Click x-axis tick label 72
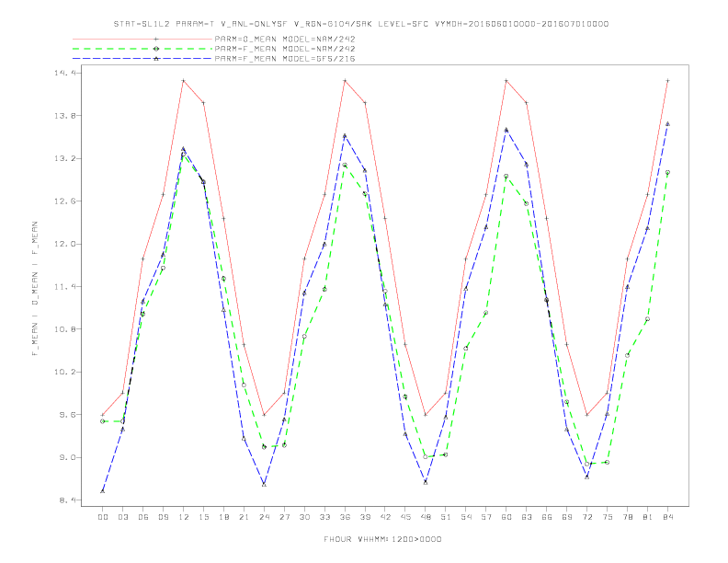 tap(586, 517)
